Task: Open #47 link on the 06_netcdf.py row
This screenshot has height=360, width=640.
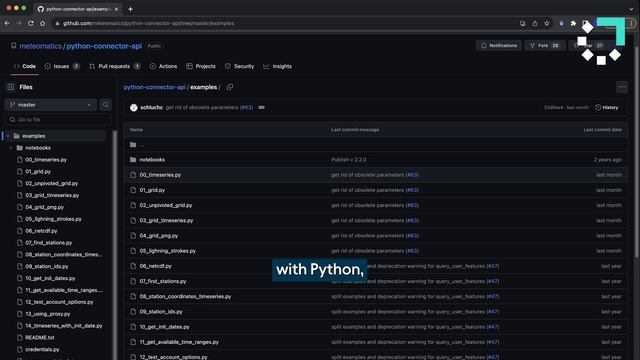Action: coord(493,266)
